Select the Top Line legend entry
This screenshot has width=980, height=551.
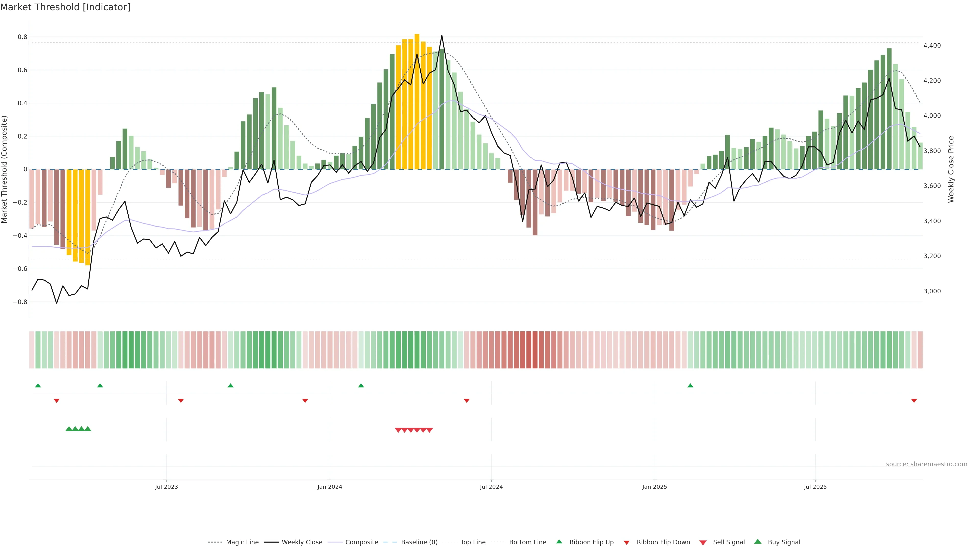pos(473,542)
